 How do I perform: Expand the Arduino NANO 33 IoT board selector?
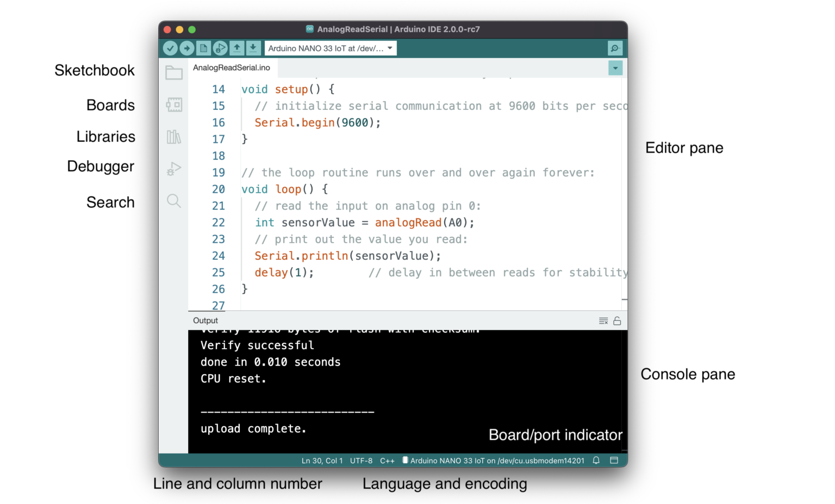click(x=331, y=48)
